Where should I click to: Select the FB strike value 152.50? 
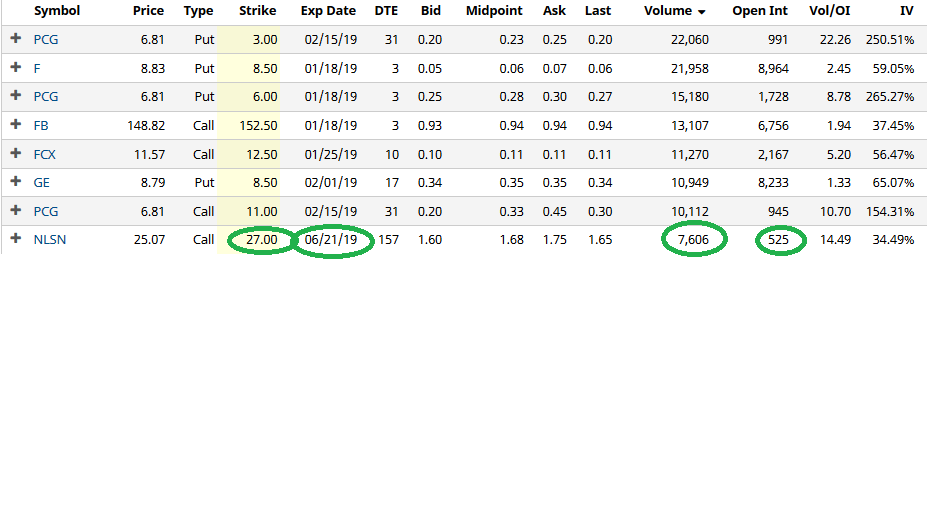(258, 125)
